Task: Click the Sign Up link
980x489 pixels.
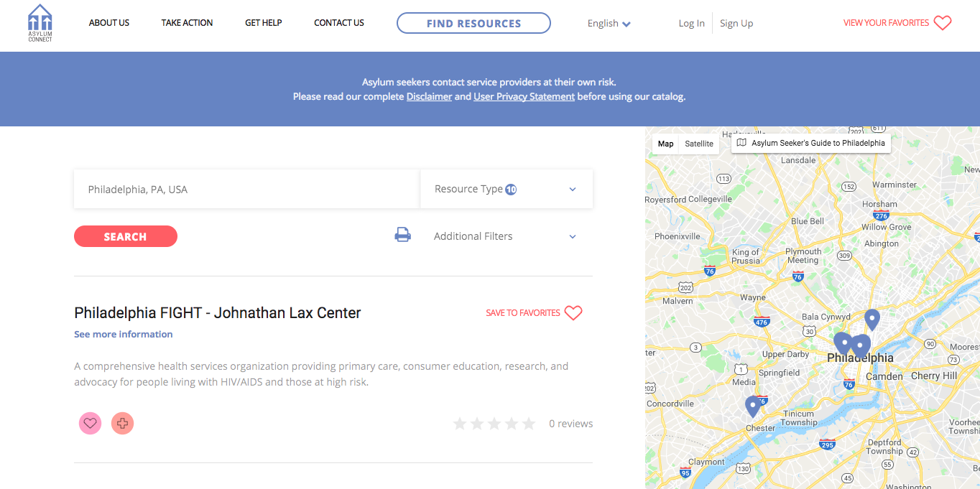Action: (x=736, y=23)
